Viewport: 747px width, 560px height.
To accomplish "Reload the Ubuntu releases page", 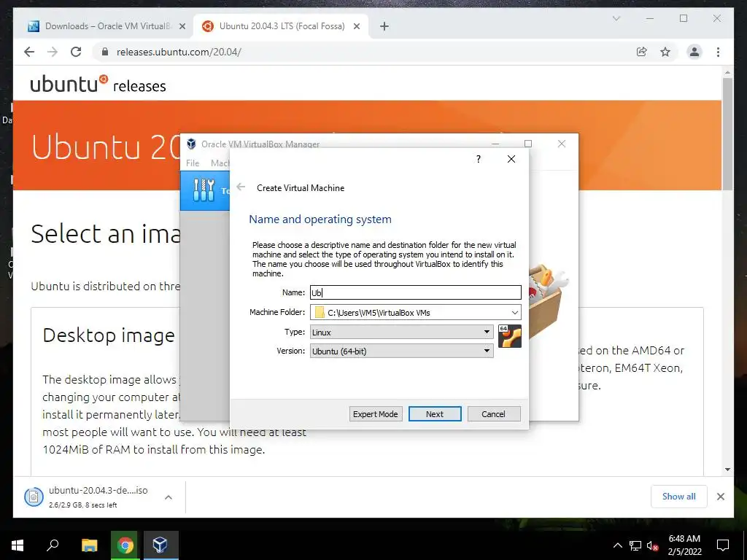I will point(76,52).
